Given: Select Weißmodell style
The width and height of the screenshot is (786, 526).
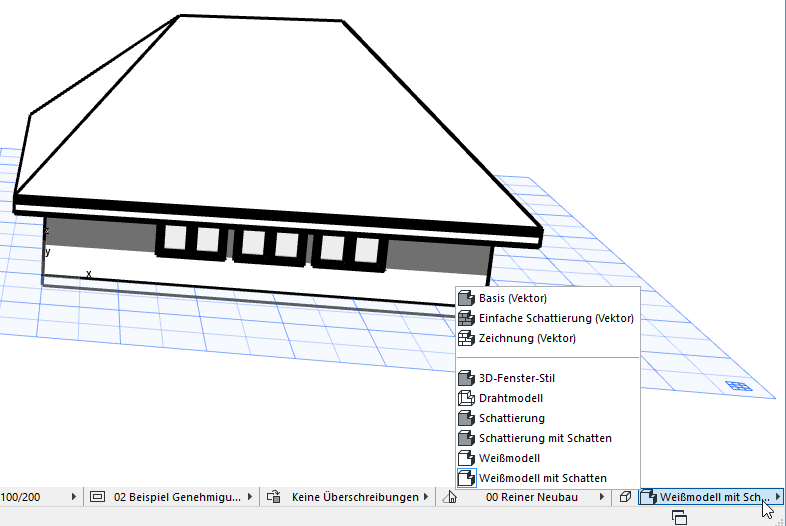Looking at the screenshot, I should (x=547, y=458).
